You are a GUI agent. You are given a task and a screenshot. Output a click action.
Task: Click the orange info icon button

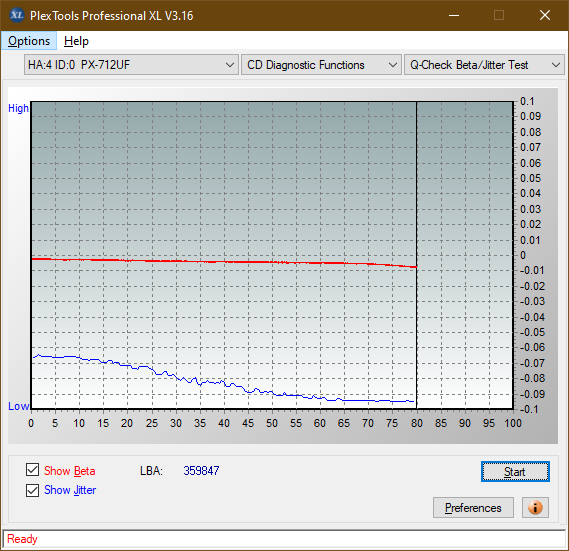click(535, 507)
